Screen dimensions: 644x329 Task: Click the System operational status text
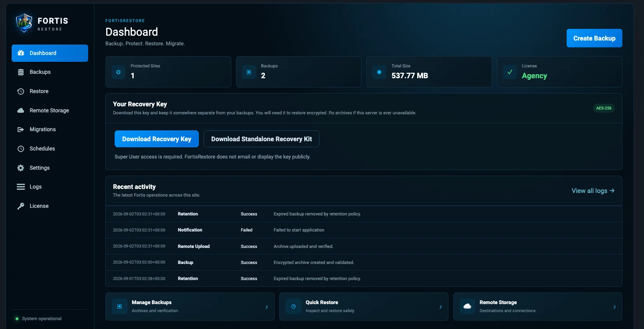[42, 319]
